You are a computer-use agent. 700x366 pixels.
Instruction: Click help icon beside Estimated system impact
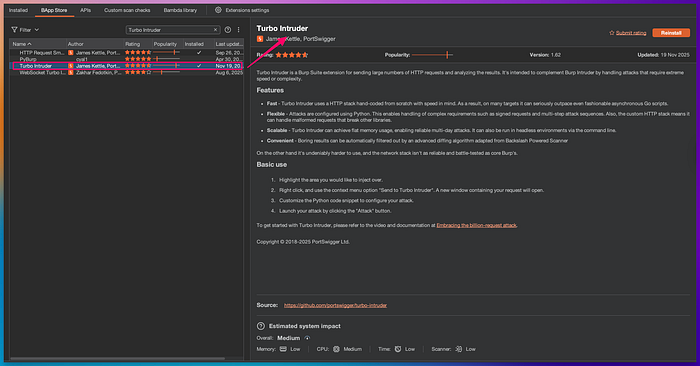(x=261, y=326)
